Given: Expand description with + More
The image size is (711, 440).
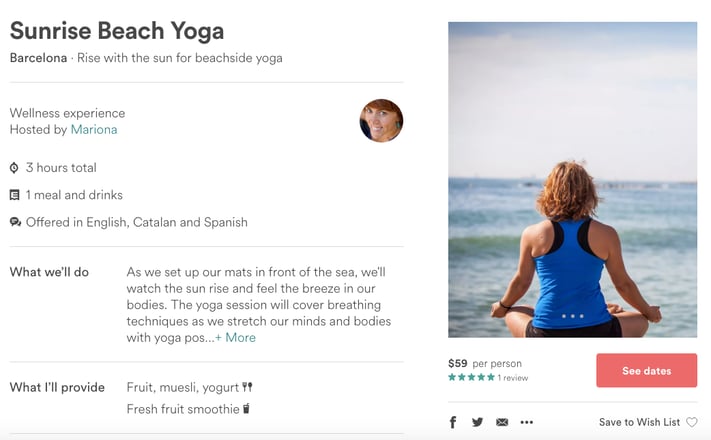Looking at the screenshot, I should point(235,337).
